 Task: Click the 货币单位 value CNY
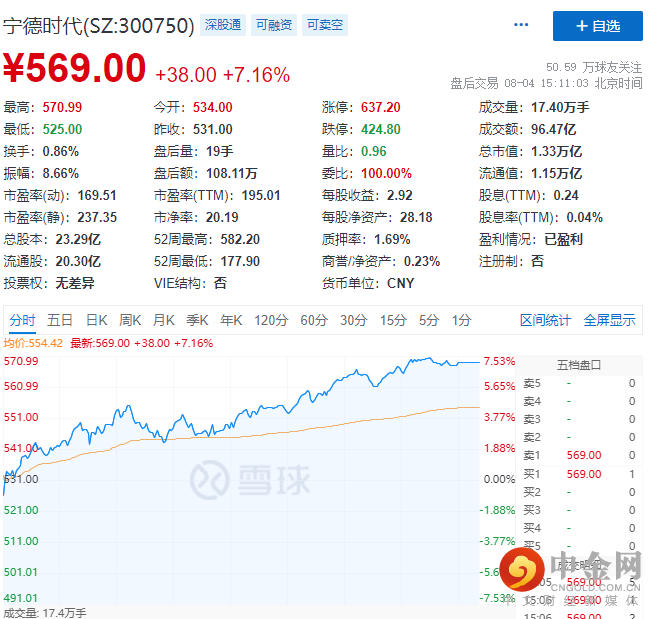pyautogui.click(x=400, y=284)
